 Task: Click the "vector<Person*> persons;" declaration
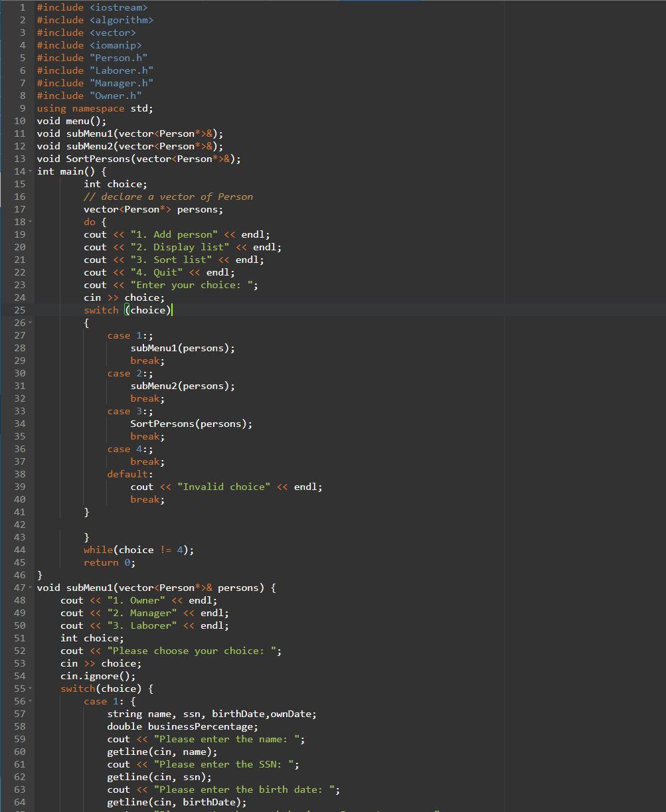pyautogui.click(x=153, y=209)
